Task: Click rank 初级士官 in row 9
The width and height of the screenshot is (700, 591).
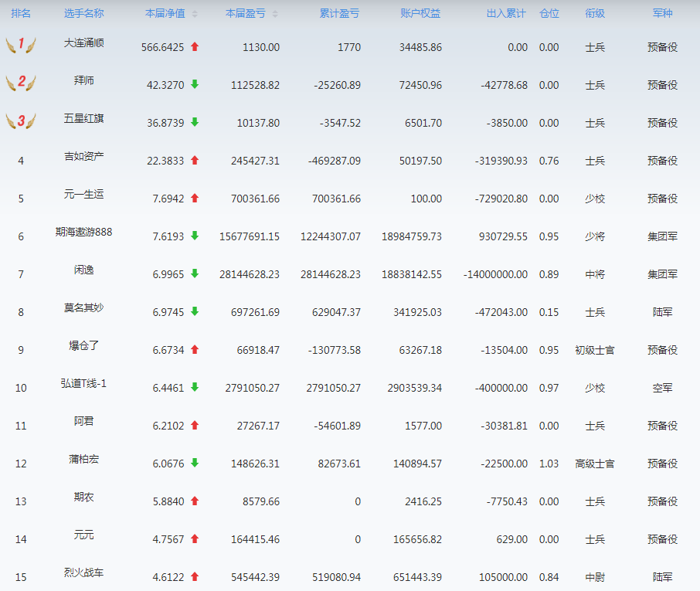Action: [595, 351]
